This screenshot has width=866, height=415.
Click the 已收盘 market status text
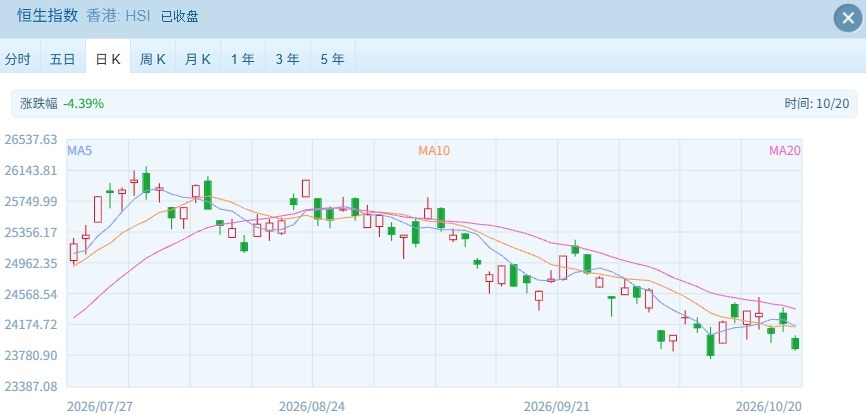179,17
